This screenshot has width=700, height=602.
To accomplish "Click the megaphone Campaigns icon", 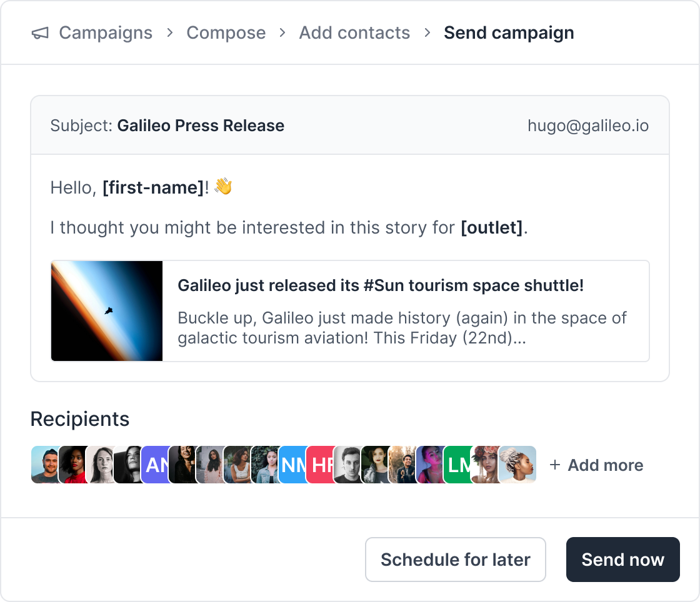I will pos(40,33).
